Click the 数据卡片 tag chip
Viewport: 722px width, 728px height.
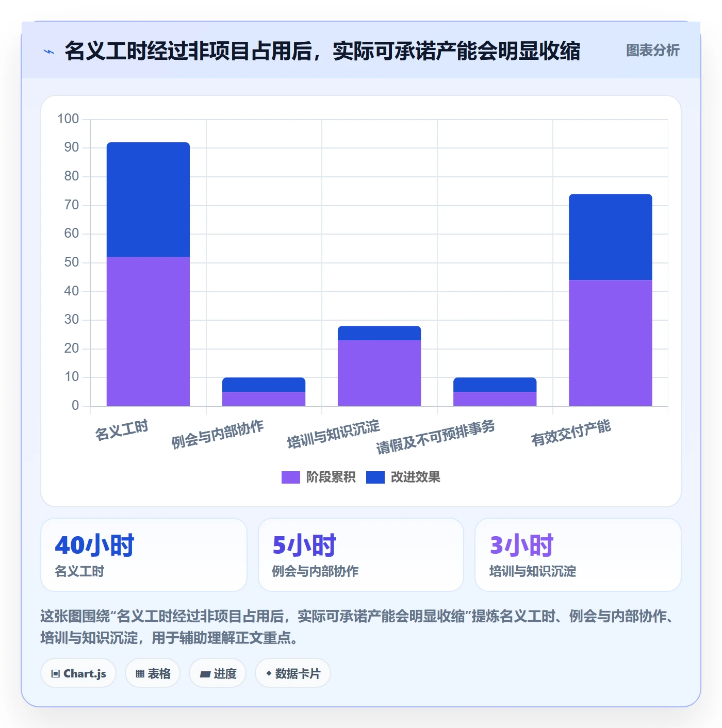click(x=293, y=673)
